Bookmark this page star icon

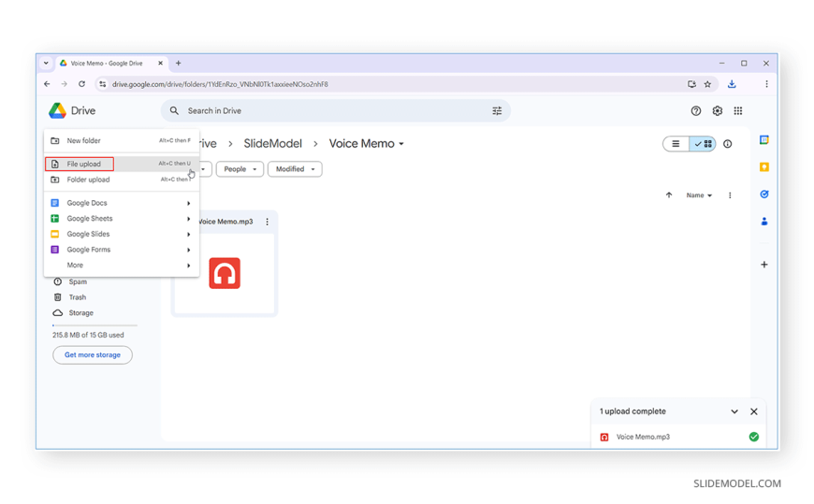click(707, 84)
